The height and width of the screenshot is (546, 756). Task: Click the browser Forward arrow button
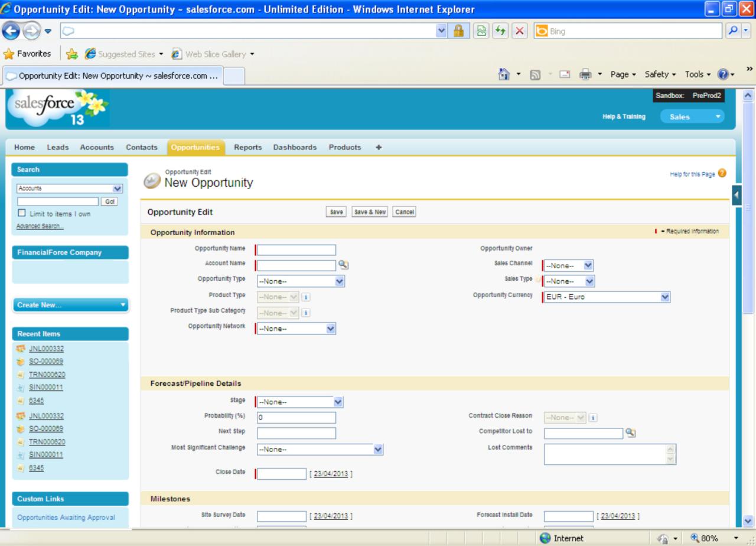pos(31,31)
